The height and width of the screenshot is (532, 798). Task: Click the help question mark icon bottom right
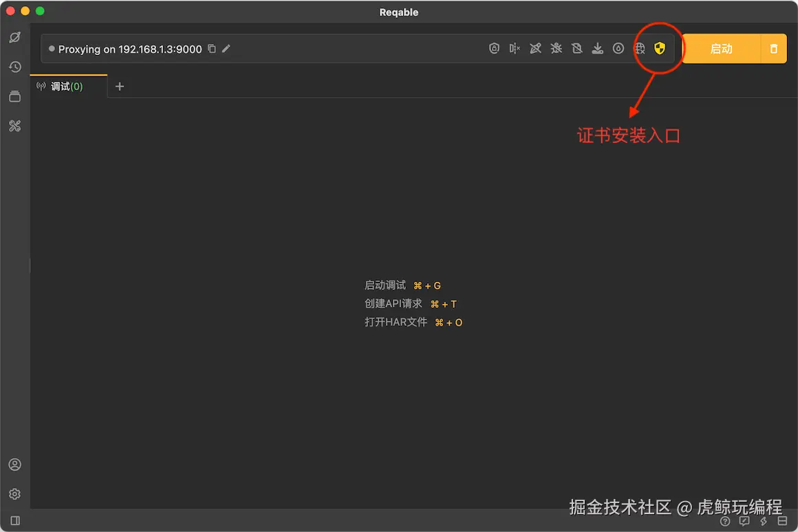(x=725, y=521)
